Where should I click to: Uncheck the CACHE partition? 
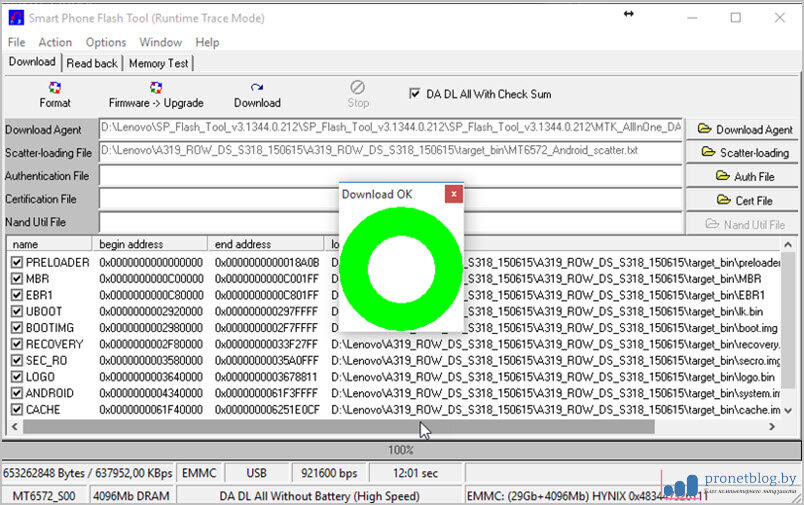[x=17, y=410]
